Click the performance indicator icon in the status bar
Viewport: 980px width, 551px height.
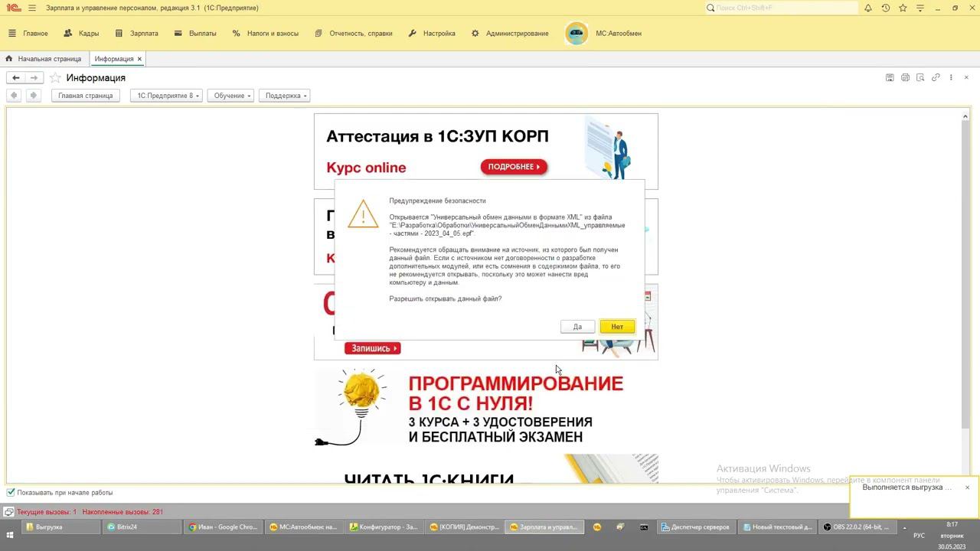point(8,512)
